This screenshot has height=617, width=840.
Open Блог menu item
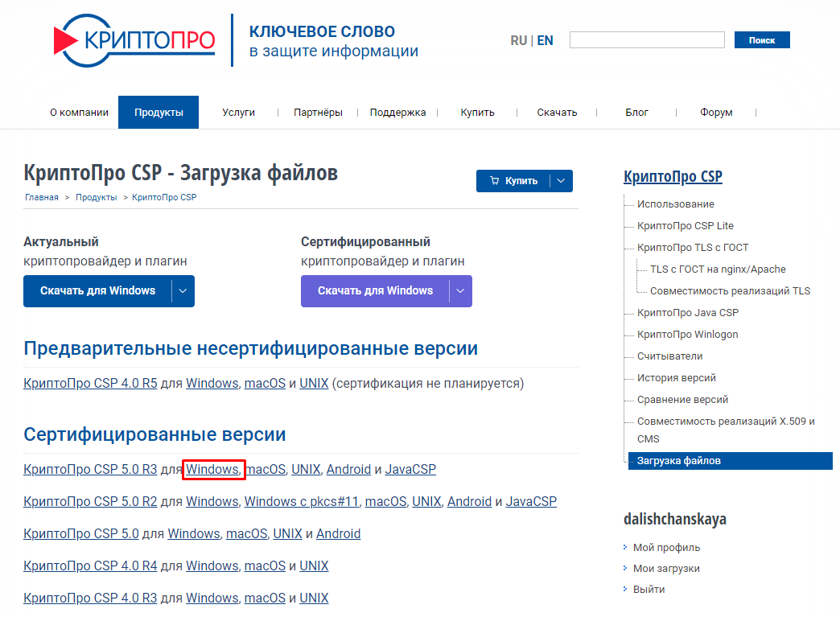[x=636, y=113]
